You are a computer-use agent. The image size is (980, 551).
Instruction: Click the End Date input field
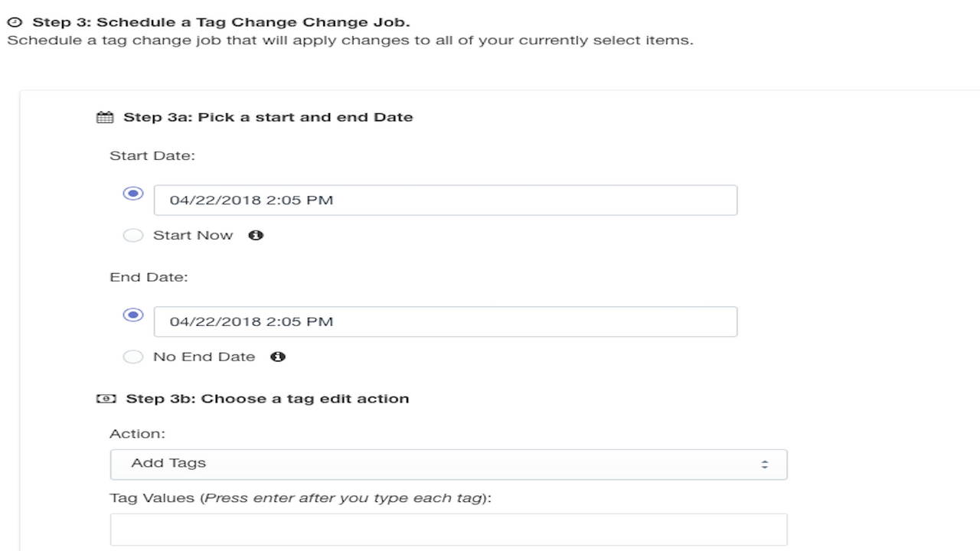click(446, 321)
